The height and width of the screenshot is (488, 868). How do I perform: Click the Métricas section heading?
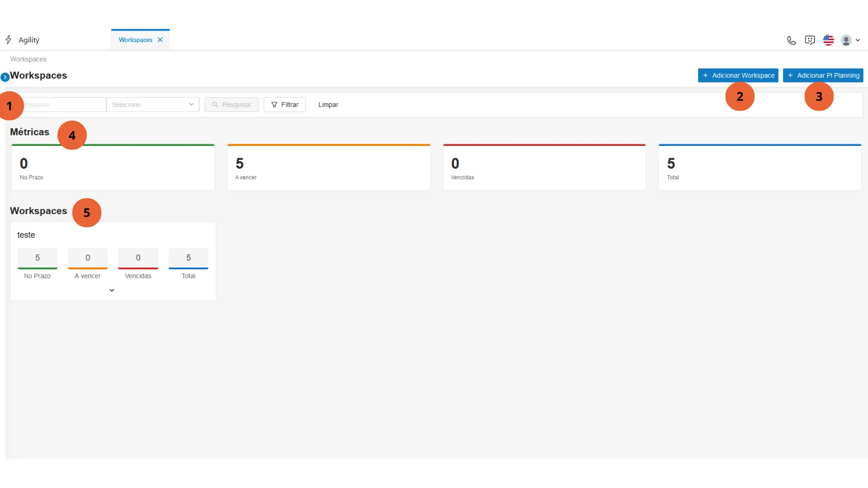point(29,132)
